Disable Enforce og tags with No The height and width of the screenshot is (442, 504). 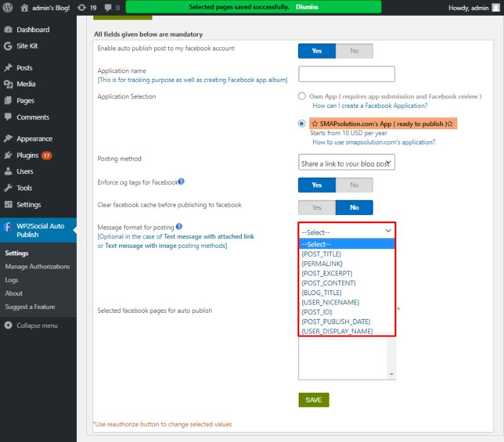click(x=354, y=185)
